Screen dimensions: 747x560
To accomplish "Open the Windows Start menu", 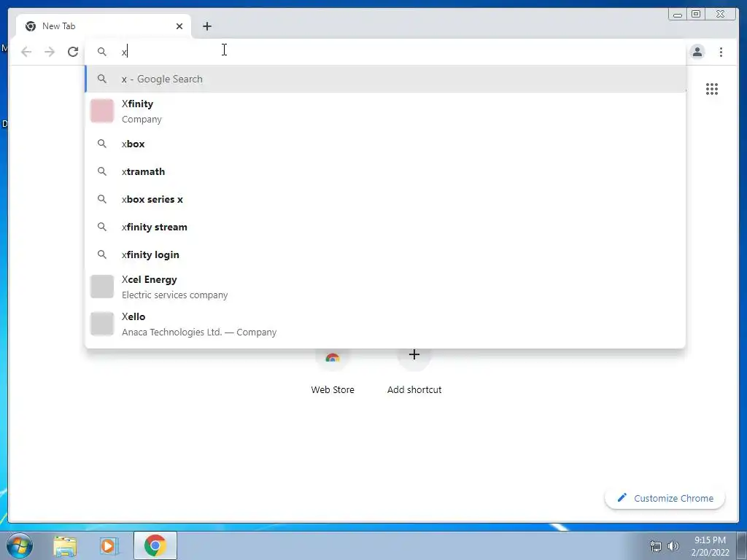I will tap(20, 545).
